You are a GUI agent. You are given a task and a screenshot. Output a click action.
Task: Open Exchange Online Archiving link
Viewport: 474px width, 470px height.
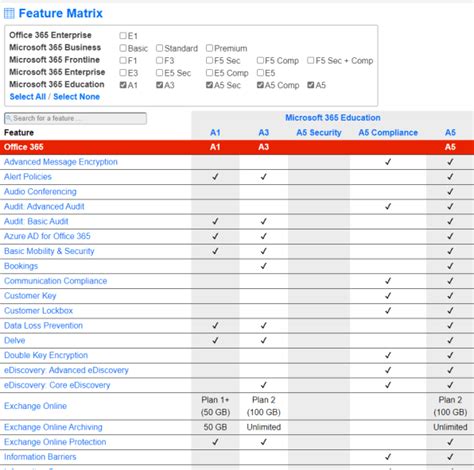point(53,427)
